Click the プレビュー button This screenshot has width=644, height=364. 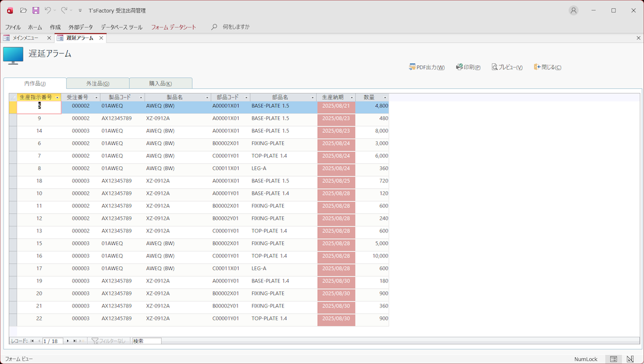click(x=507, y=67)
